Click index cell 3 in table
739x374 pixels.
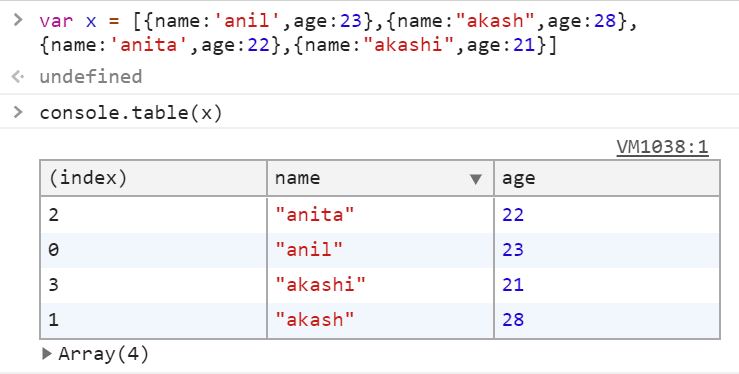[x=154, y=285]
